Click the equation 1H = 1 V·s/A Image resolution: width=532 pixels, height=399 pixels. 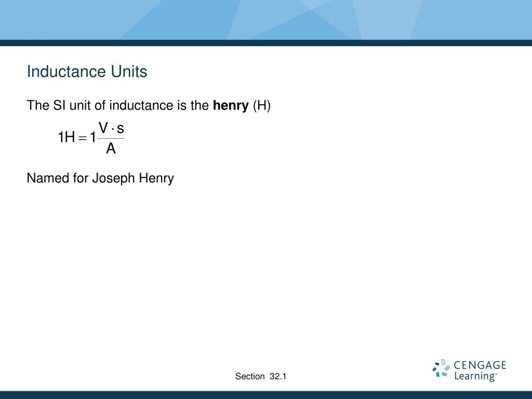pyautogui.click(x=91, y=138)
